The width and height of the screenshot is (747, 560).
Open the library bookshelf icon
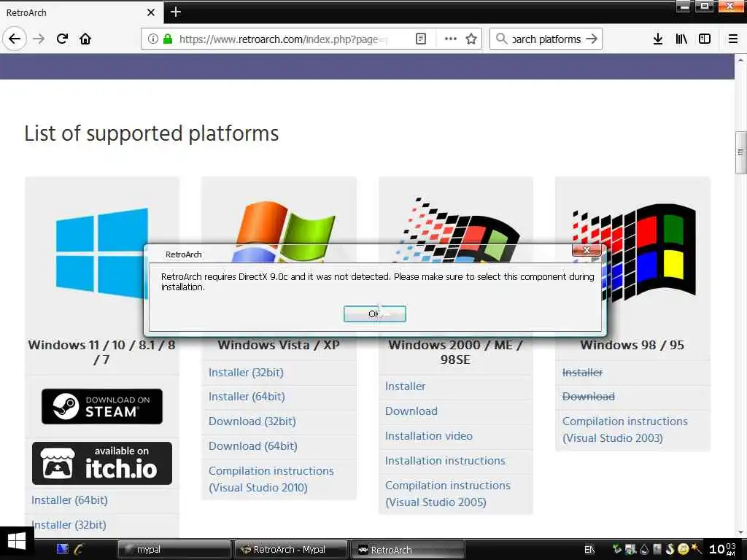pyautogui.click(x=681, y=39)
